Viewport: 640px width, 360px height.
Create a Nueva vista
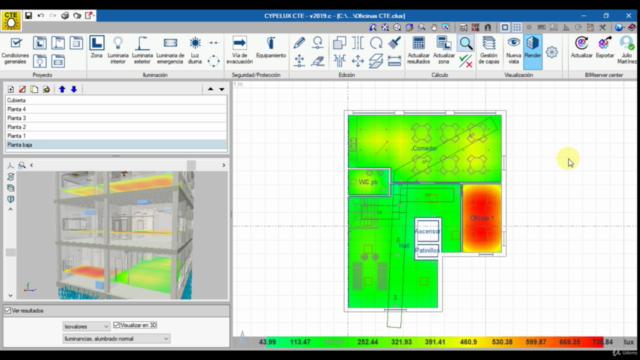coord(513,50)
